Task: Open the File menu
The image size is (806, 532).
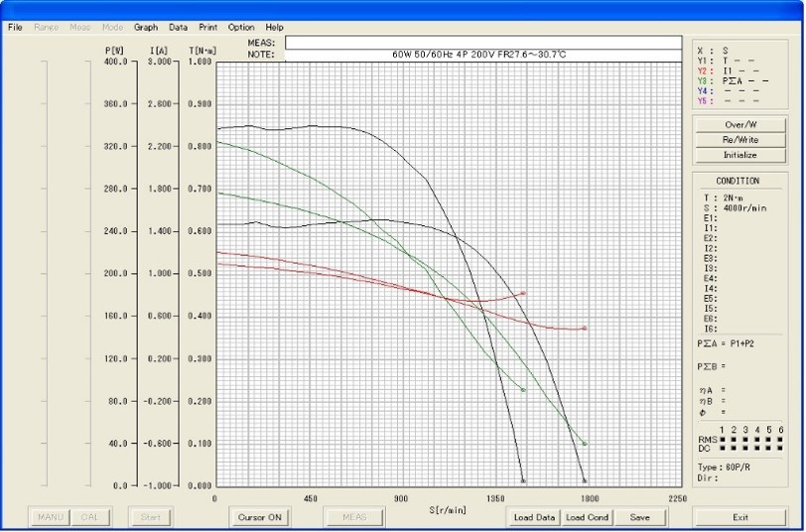Action: click(15, 27)
